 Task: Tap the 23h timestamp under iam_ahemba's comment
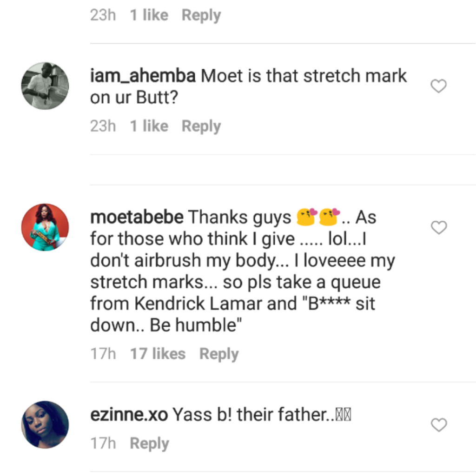[x=103, y=126]
